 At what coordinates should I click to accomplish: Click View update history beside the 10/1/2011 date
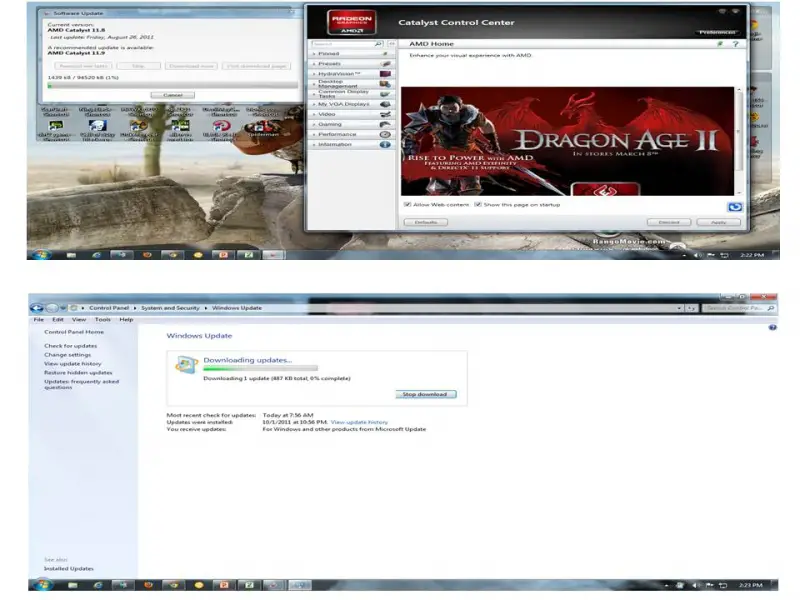[x=359, y=422]
